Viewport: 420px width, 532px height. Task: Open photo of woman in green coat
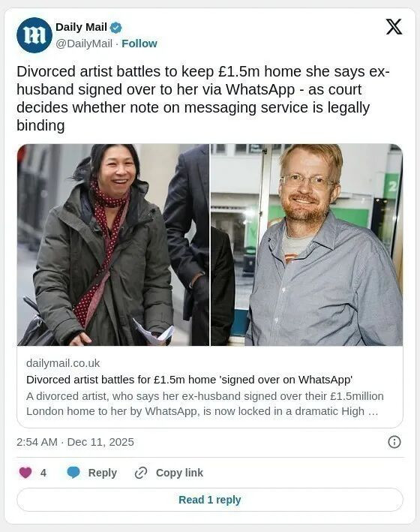(113, 245)
